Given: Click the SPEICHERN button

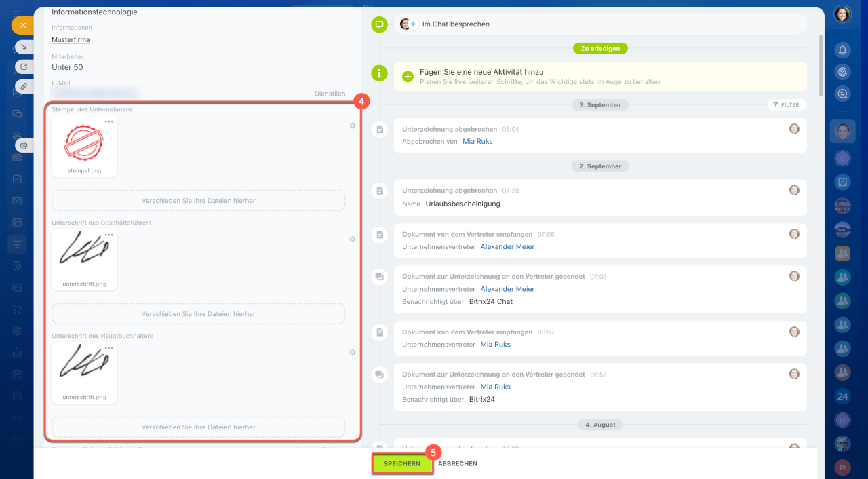Looking at the screenshot, I should 402,463.
